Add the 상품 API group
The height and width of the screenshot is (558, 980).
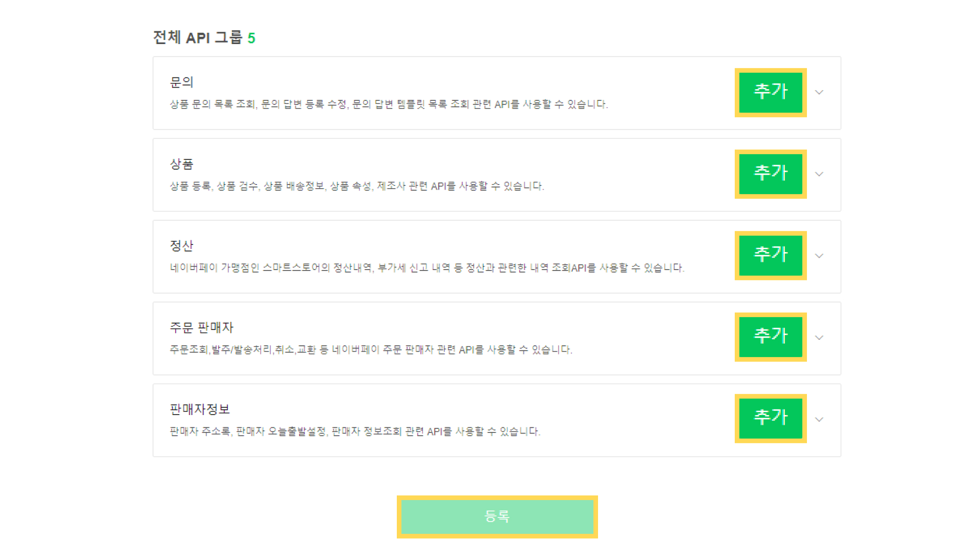pyautogui.click(x=770, y=174)
